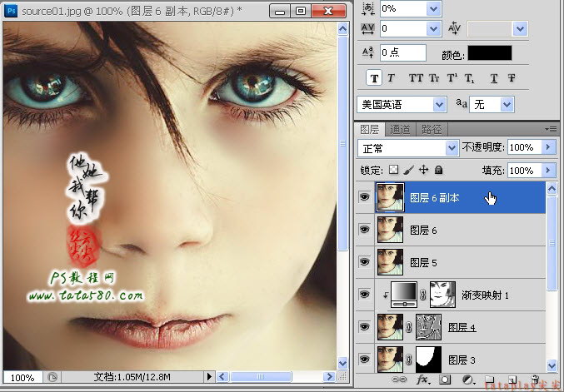Click the lock position move icon
Image resolution: width=564 pixels, height=392 pixels.
[x=424, y=170]
